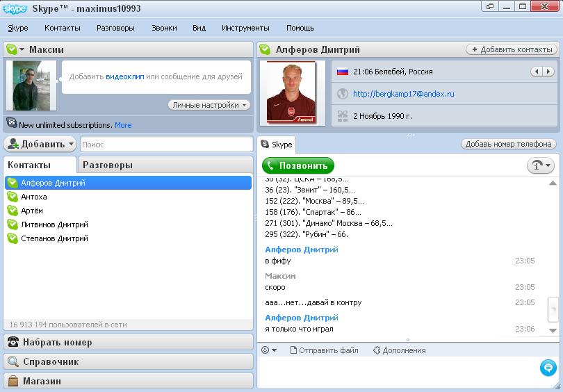Open the Skype menu
Screen dimensions: 563x392
18,28
